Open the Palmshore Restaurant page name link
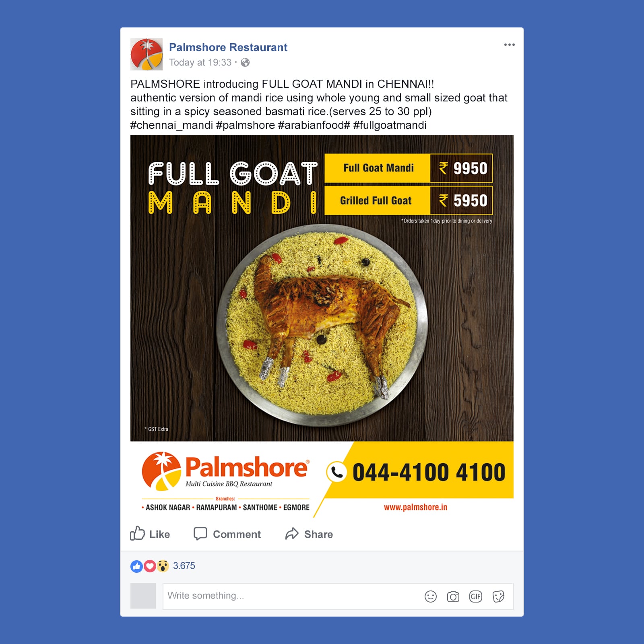The width and height of the screenshot is (644, 644). tap(228, 47)
